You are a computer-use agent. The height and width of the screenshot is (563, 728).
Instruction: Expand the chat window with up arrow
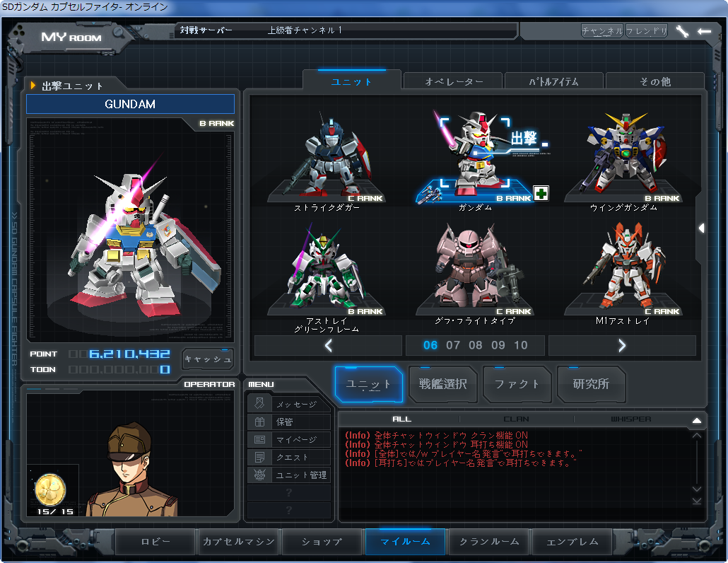697,420
